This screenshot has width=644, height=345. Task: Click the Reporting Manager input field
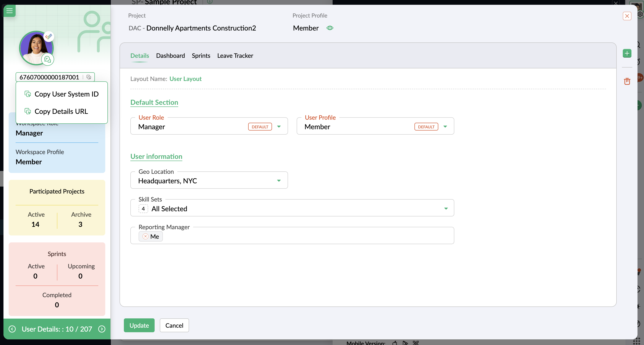pyautogui.click(x=300, y=236)
